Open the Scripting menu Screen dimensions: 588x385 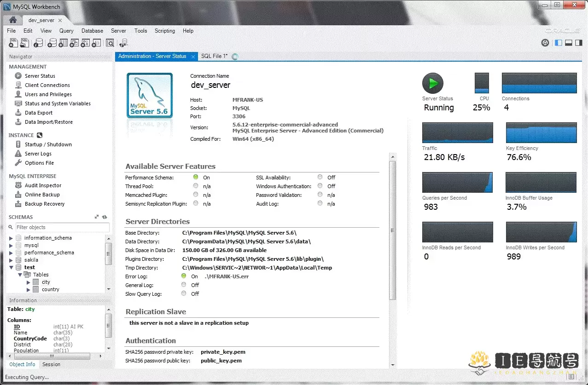point(164,31)
